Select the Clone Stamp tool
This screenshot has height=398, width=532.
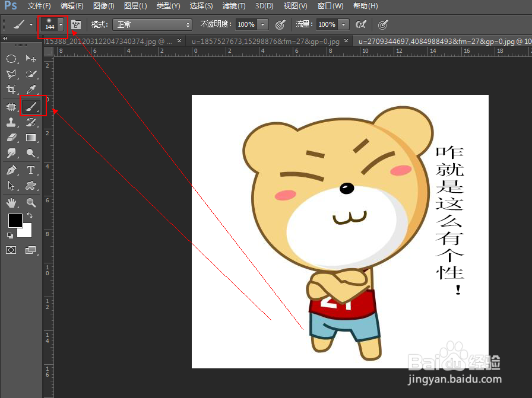click(11, 122)
